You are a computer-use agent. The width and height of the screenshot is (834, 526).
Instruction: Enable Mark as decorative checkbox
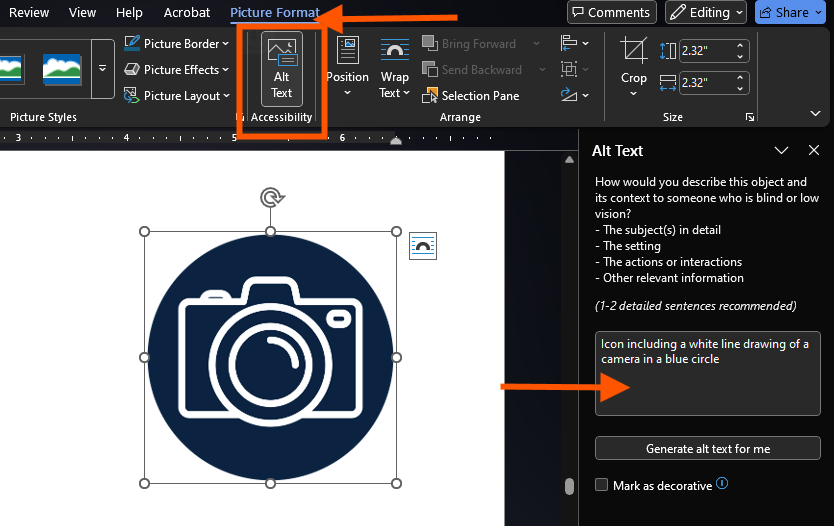click(601, 485)
